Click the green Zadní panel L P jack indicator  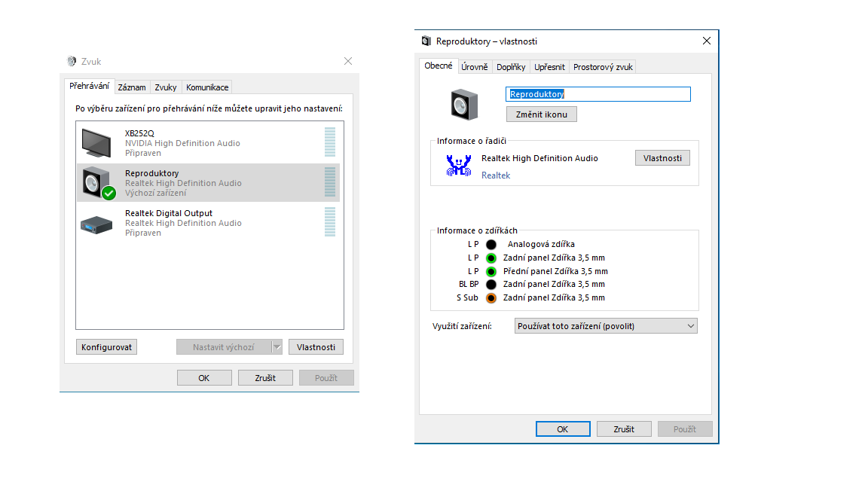[491, 258]
